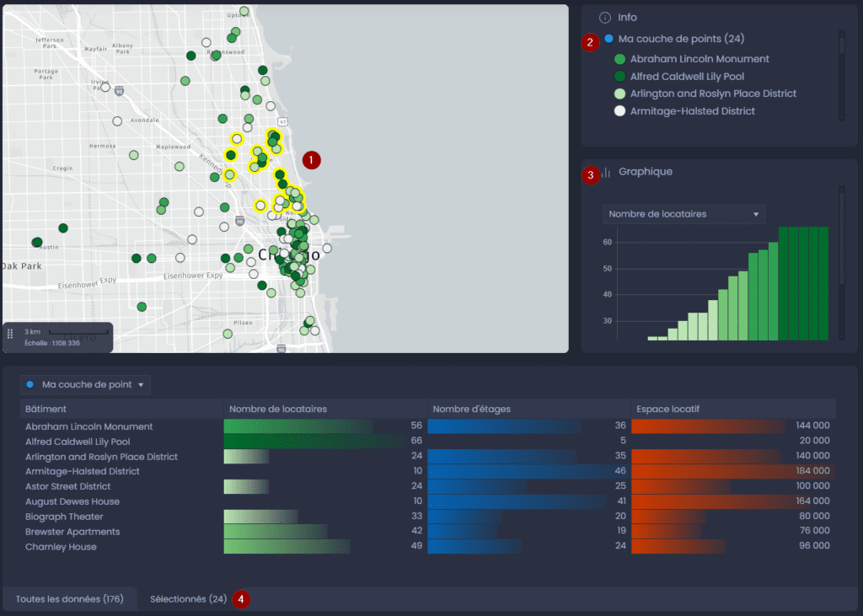Click the blue dot beside Ma couche de points (24)
Viewport: 863px width, 616px height.
click(608, 39)
